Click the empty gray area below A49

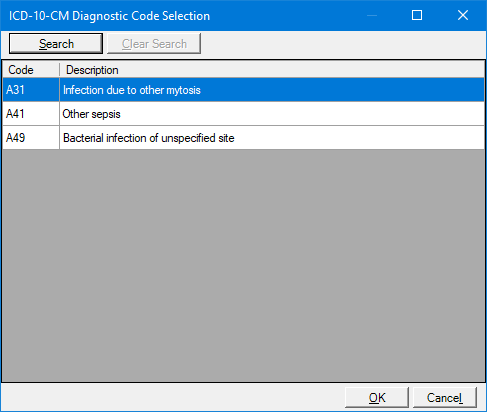(x=243, y=265)
